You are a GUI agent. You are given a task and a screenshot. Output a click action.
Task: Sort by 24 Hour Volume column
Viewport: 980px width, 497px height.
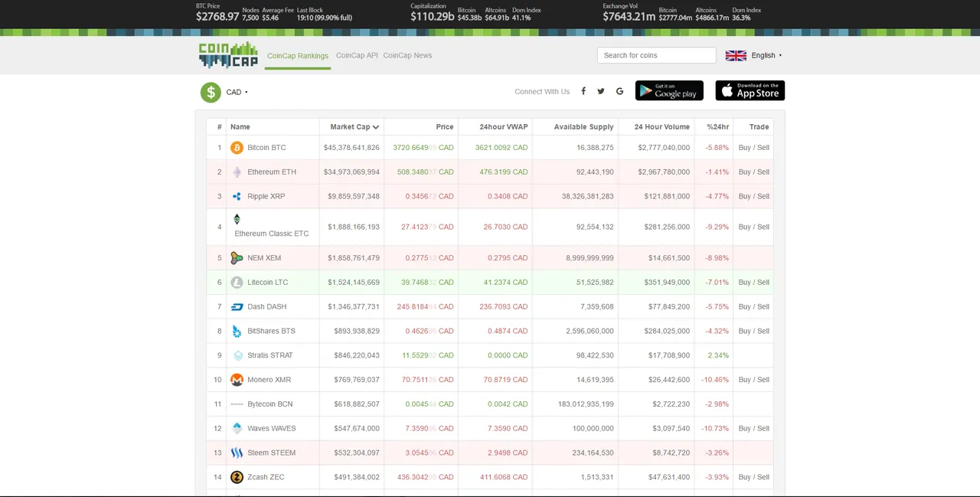pos(661,127)
